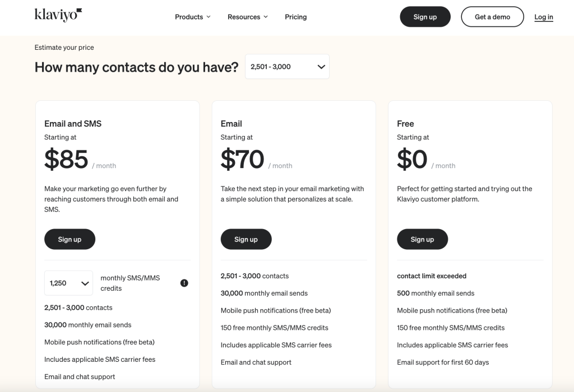This screenshot has width=574, height=392.
Task: Click the Log in link
Action: [x=543, y=17]
